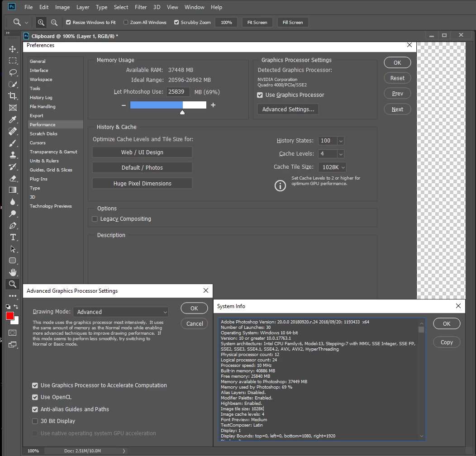Expand the status bar info arrow
This screenshot has width=476, height=456.
(x=124, y=451)
